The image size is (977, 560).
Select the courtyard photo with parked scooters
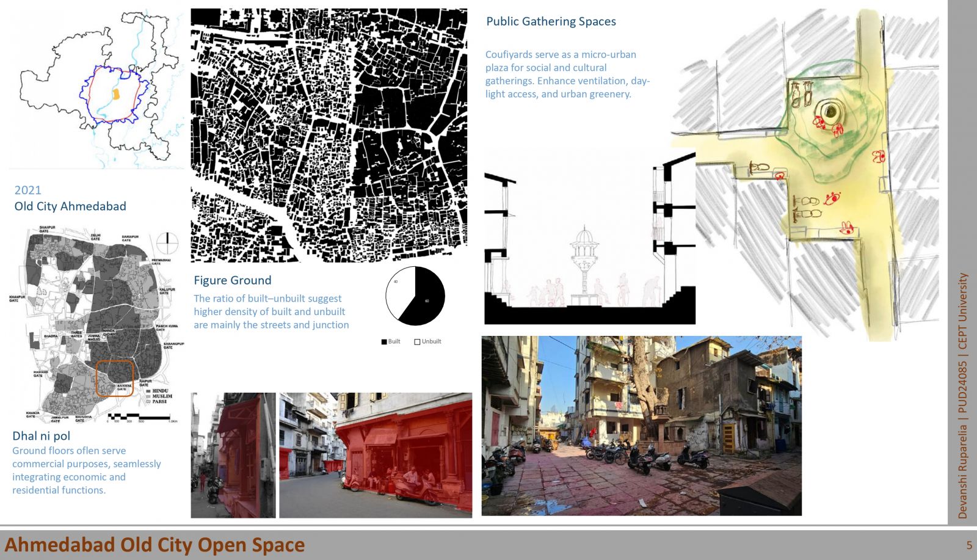click(x=641, y=426)
